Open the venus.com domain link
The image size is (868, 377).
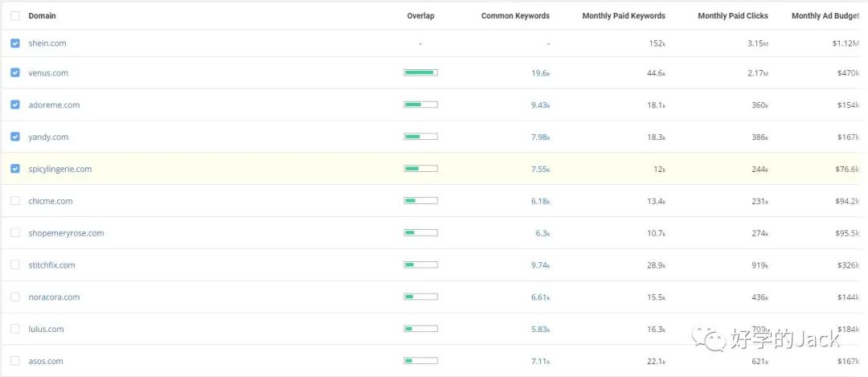point(48,73)
